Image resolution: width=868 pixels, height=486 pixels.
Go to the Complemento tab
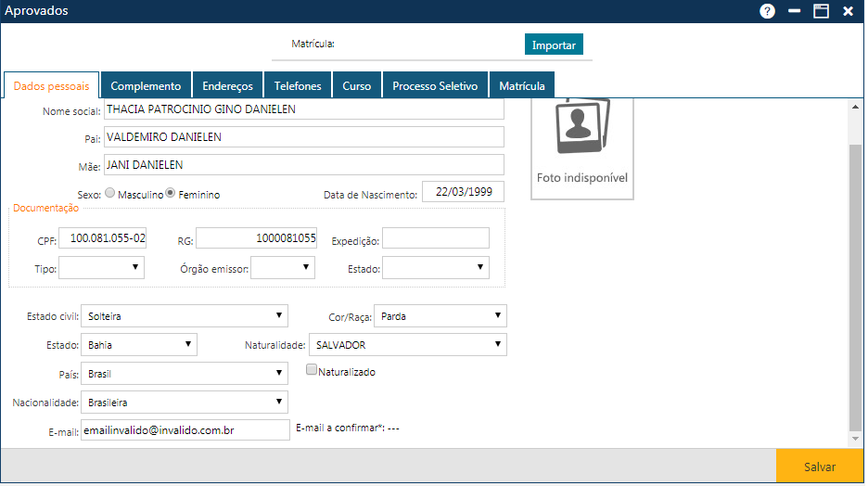click(146, 86)
